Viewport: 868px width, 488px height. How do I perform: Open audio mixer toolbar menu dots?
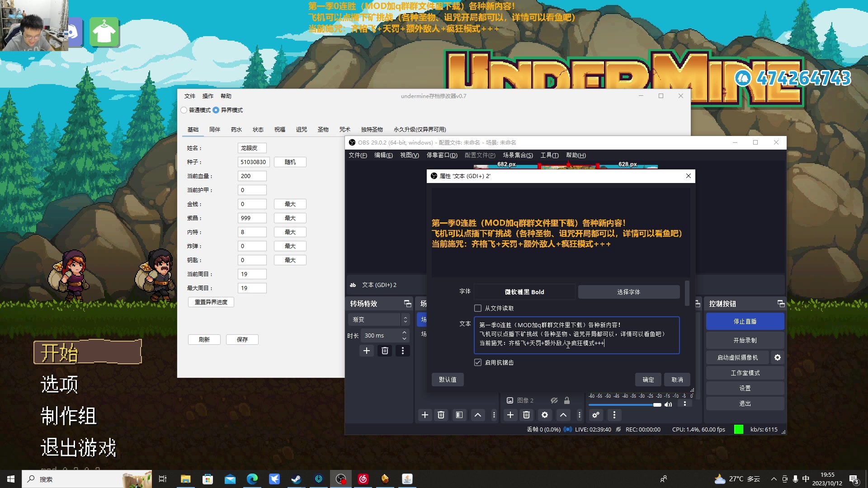(614, 415)
